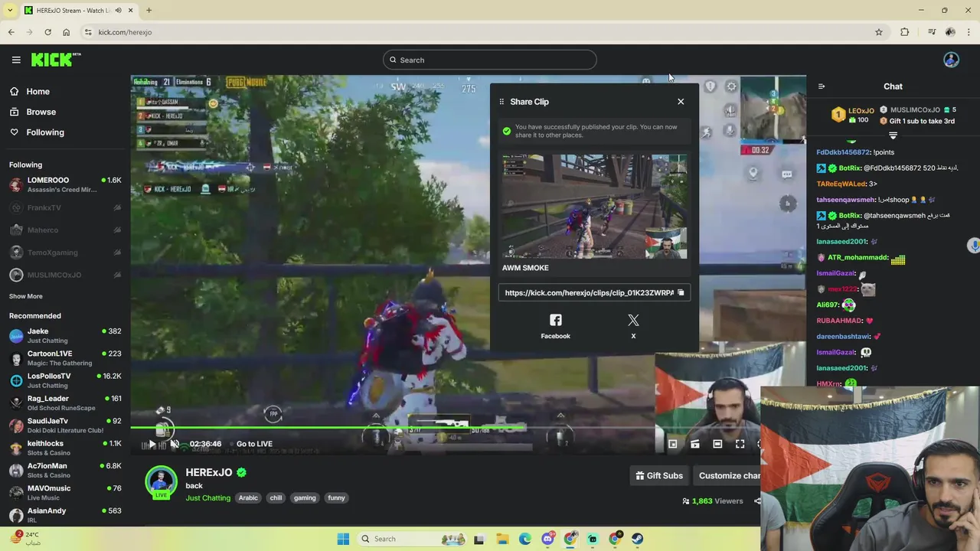This screenshot has height=551, width=980.
Task: Click the Kick logo
Action: point(55,60)
